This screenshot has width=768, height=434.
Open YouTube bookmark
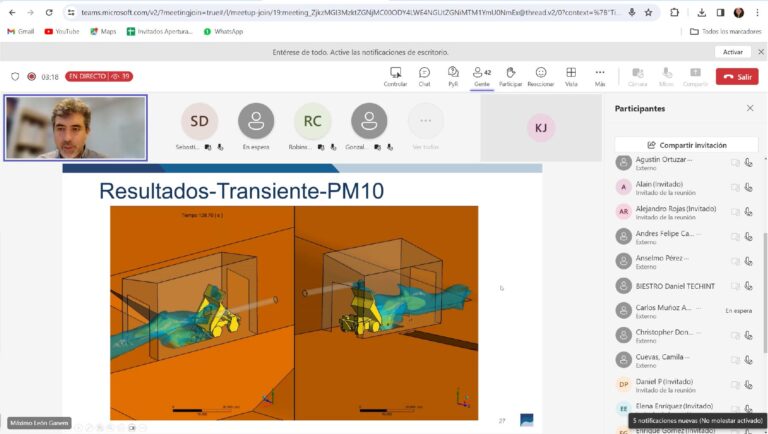coord(62,31)
